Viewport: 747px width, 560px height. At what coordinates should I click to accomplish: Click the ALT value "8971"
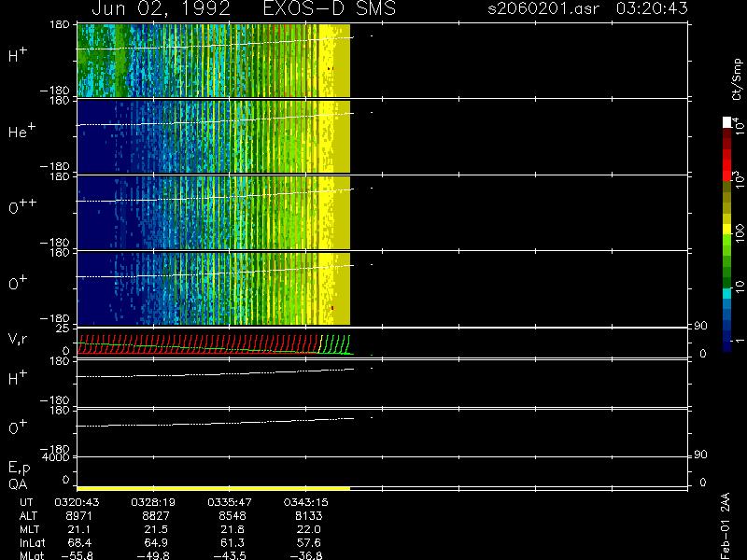click(x=79, y=516)
